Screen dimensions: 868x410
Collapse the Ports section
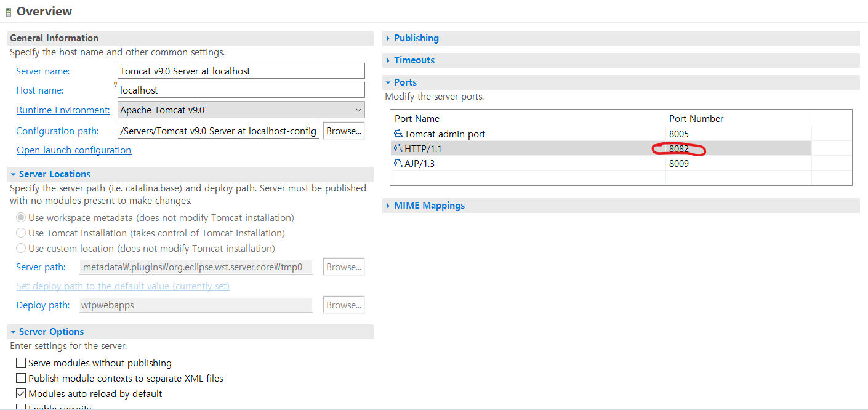coord(388,82)
